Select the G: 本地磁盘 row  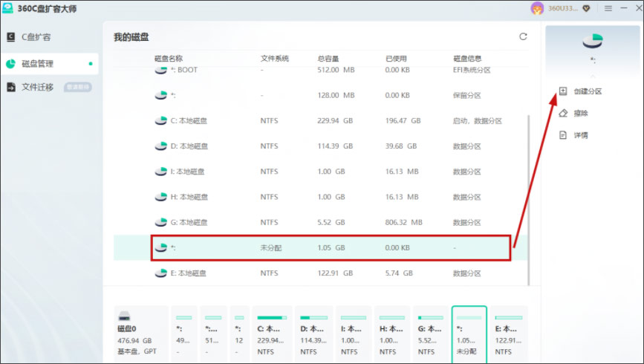point(320,222)
